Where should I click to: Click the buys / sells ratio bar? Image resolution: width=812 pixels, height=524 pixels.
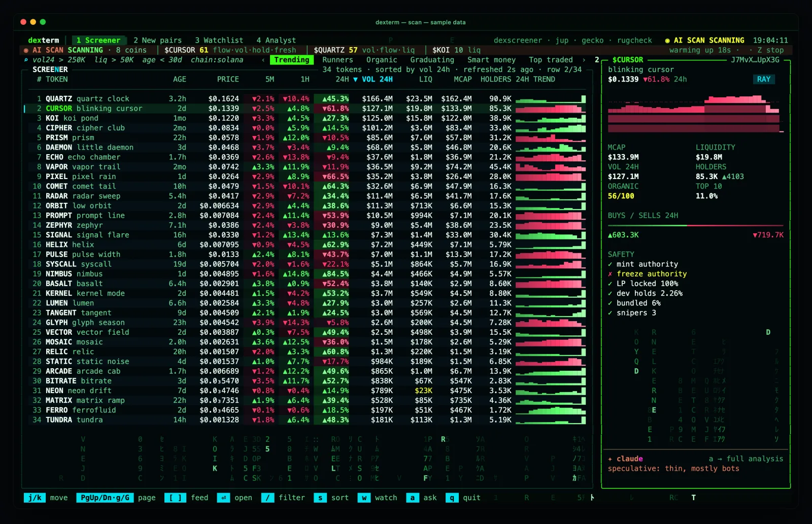[695, 225]
